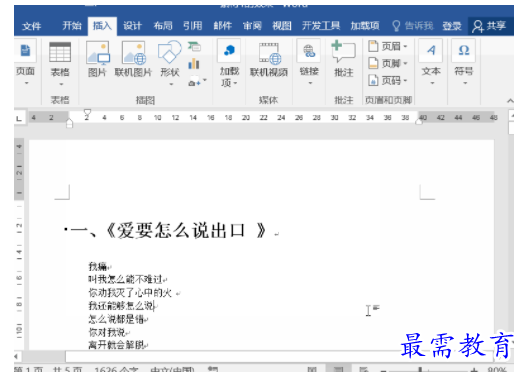Viewport: 522px width, 377px height.
Task: Open the 文件 file tab
Action: (x=32, y=26)
